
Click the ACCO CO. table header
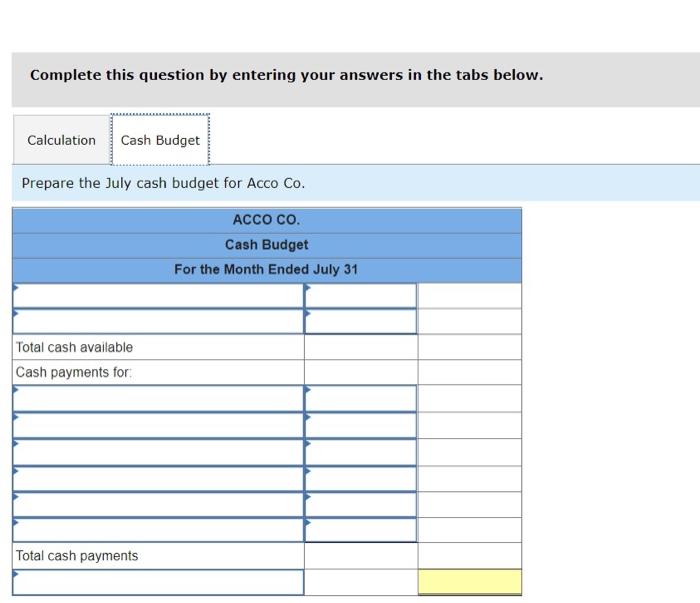(x=267, y=220)
